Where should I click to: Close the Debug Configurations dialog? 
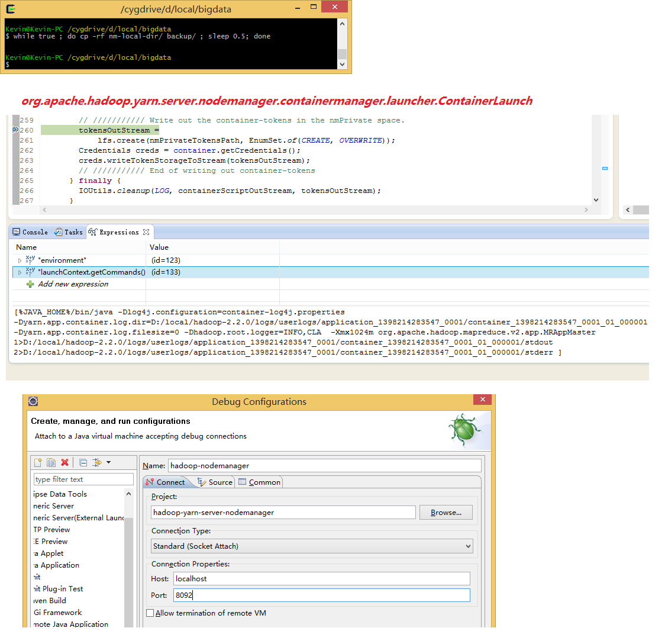point(482,399)
